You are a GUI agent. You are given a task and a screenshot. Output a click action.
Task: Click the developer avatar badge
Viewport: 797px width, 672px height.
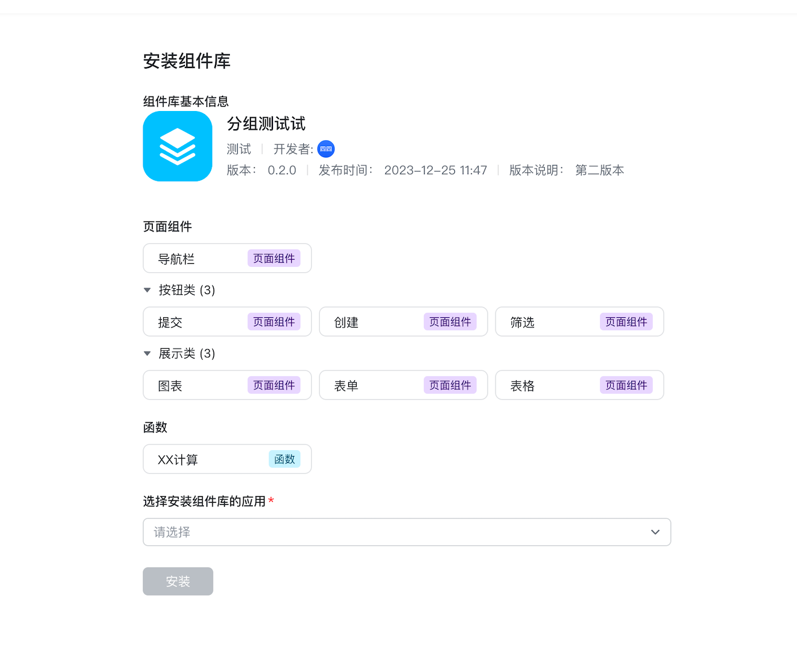coord(326,149)
